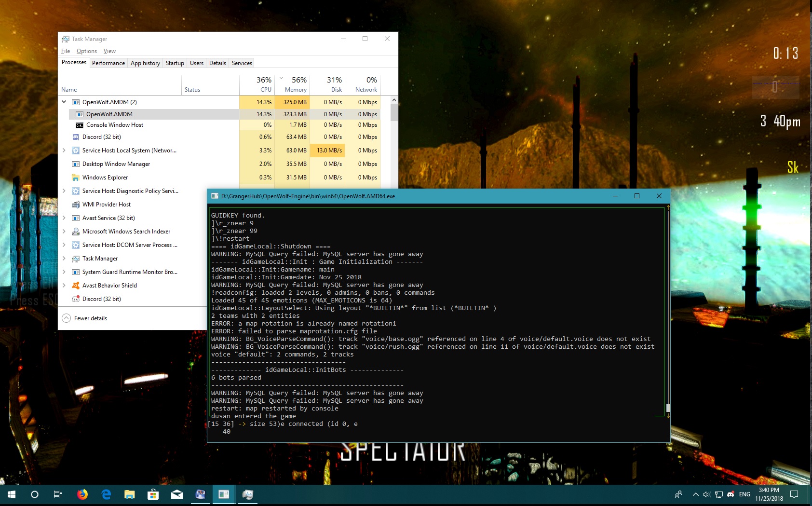Image resolution: width=812 pixels, height=506 pixels.
Task: Open File Explorer taskbar icon
Action: [129, 494]
